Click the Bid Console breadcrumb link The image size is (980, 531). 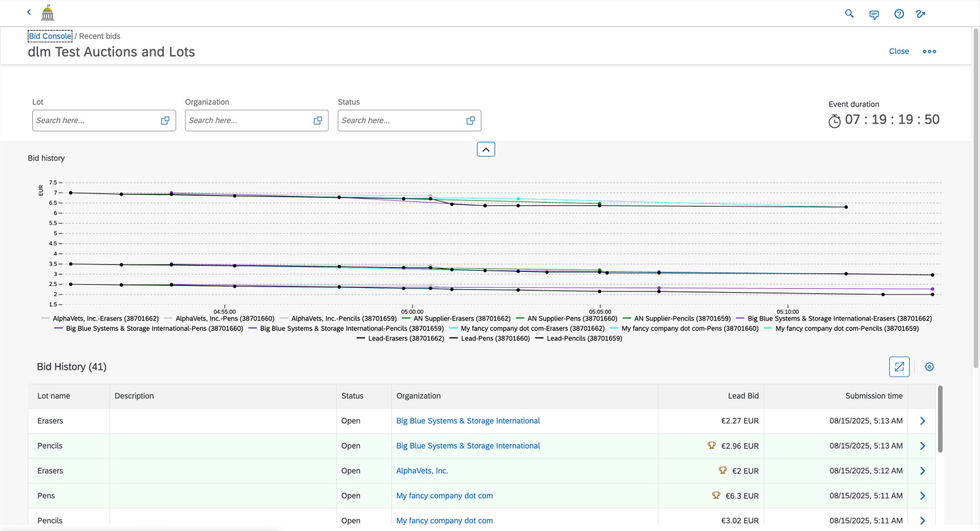(x=50, y=36)
